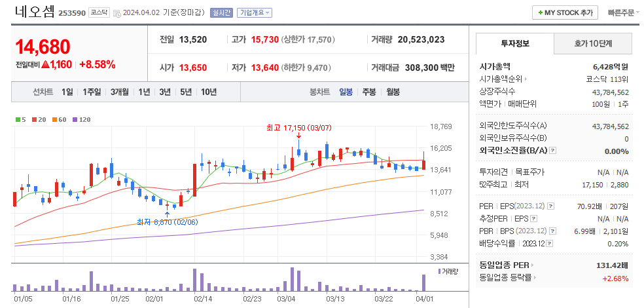
Task: Open the help icon next to 추정PER EPS
Action: pos(534,219)
